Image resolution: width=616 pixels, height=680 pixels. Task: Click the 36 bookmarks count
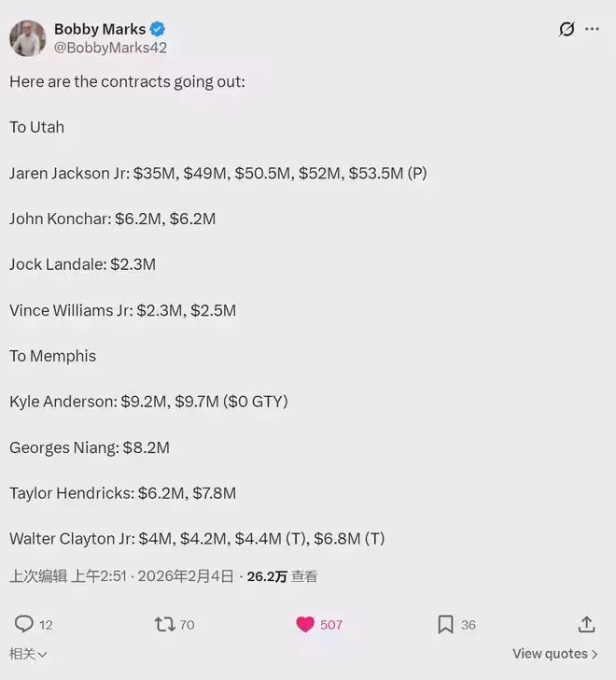(469, 625)
